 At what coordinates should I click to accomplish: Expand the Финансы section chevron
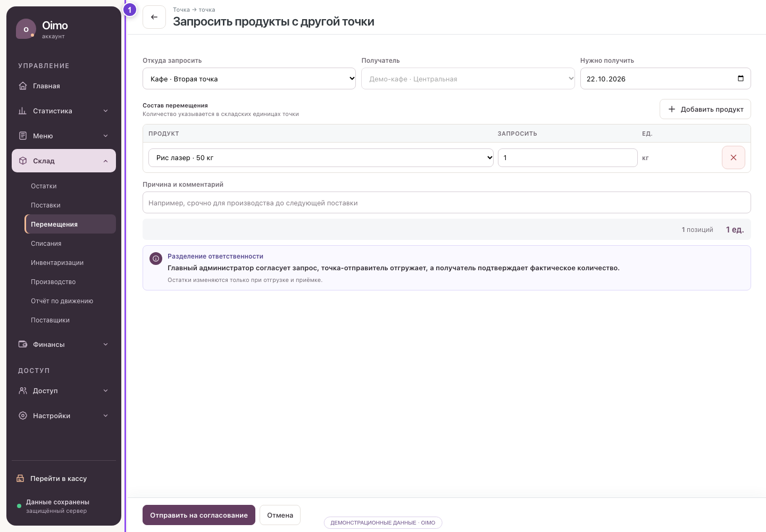(x=105, y=344)
